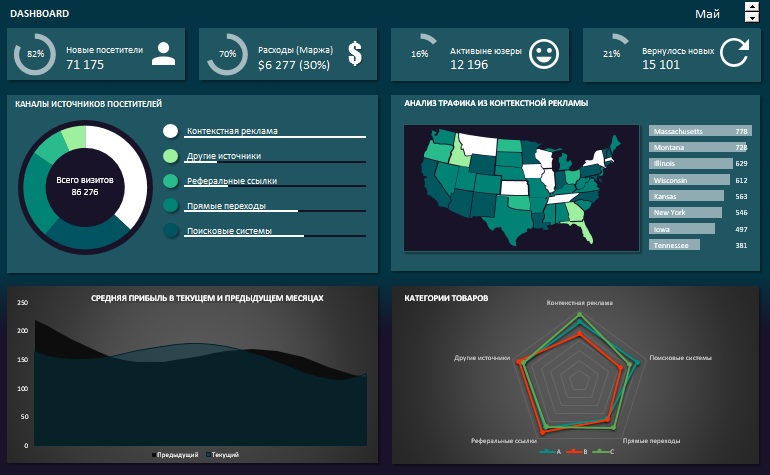Click the DASHBOARD title
Viewport: 770px width, 475px height.
[40, 14]
